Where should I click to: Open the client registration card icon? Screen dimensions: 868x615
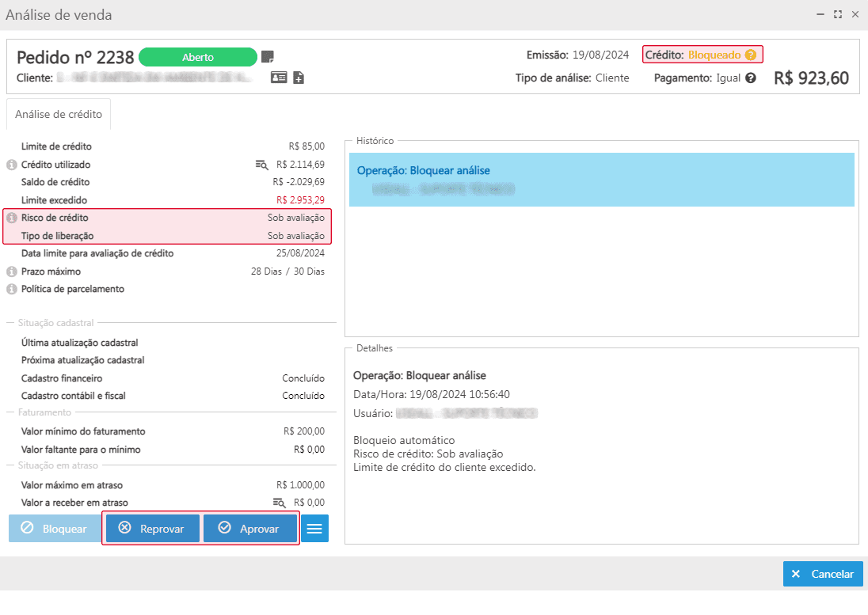coord(279,78)
